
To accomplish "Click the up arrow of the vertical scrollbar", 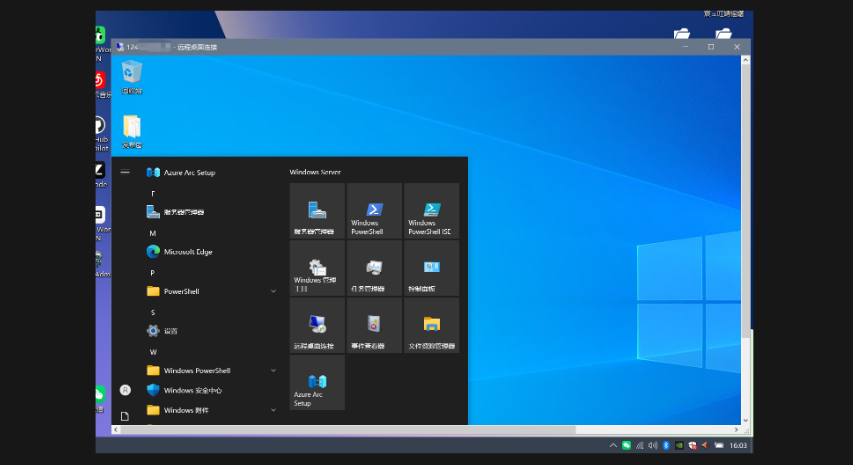I will click(745, 60).
